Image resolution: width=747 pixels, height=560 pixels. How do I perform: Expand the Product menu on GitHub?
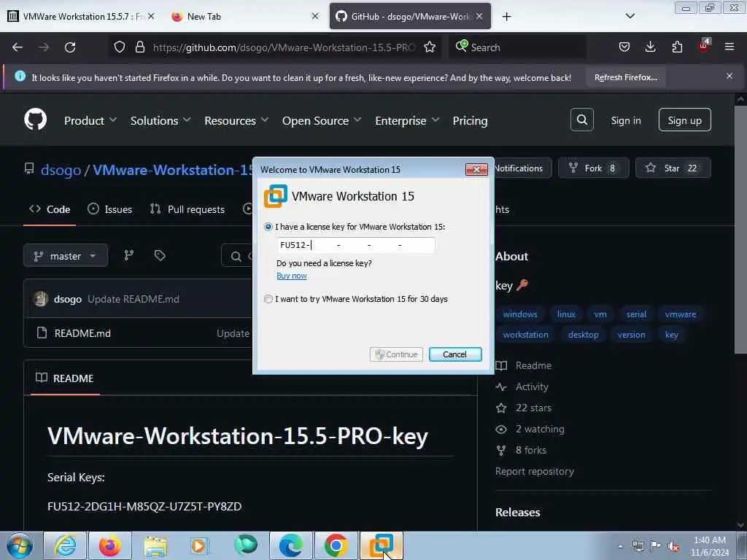pyautogui.click(x=90, y=120)
